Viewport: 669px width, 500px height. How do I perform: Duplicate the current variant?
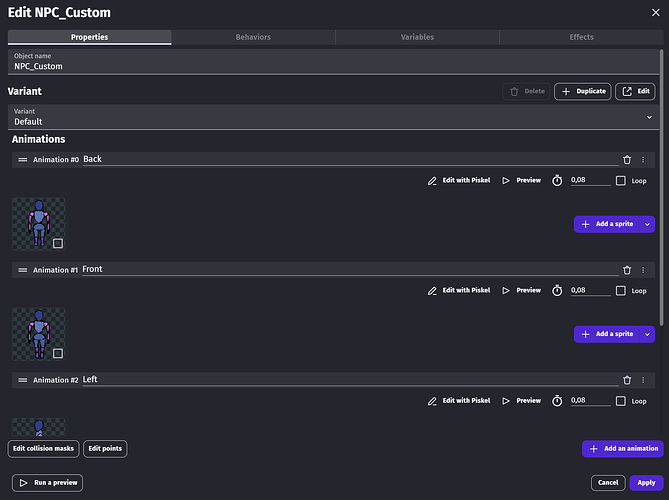pos(583,91)
